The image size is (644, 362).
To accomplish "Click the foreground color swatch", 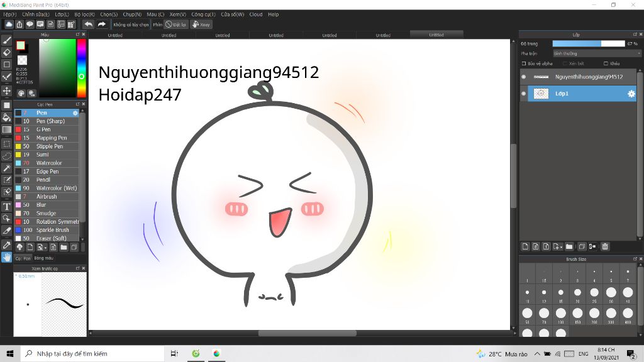I will (21, 45).
